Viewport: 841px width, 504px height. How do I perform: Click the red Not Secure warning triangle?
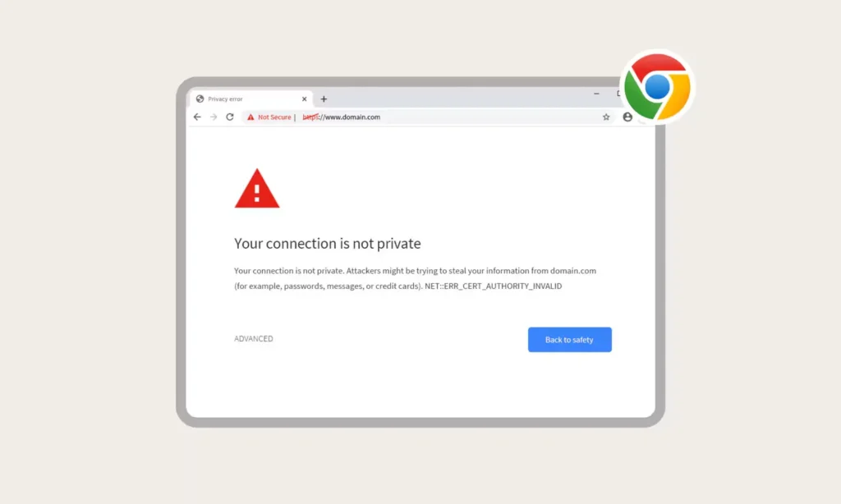[250, 117]
